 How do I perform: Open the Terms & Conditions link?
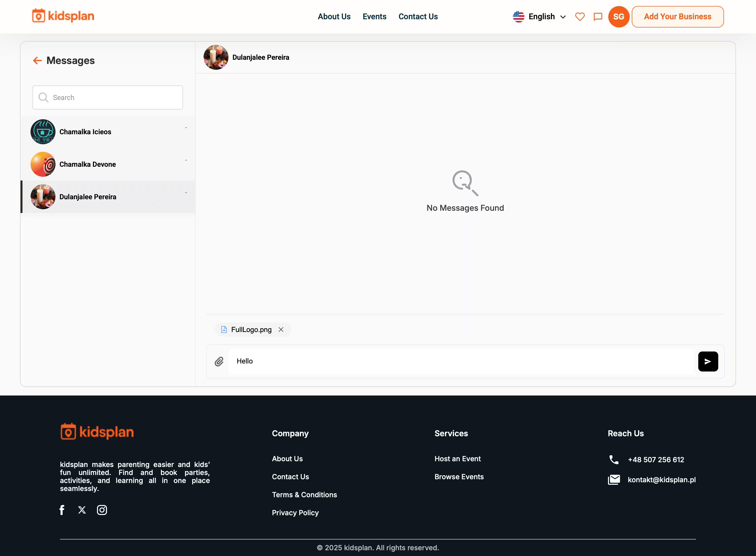click(304, 494)
